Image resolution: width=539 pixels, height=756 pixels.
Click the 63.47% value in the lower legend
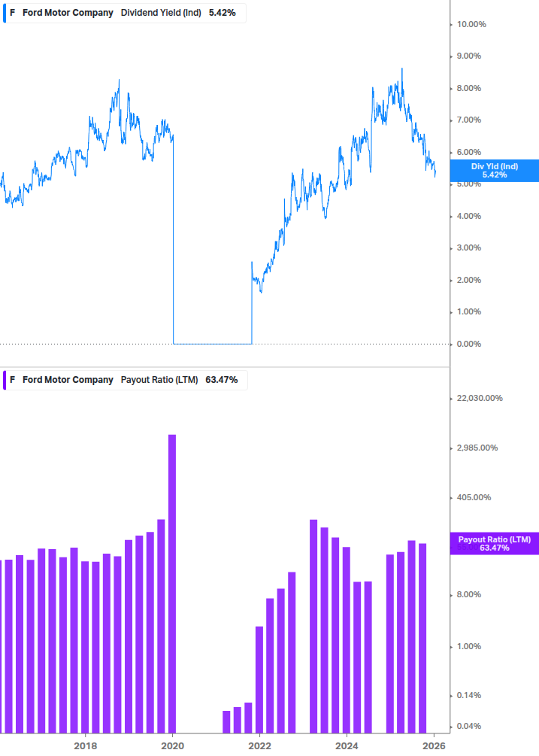click(x=221, y=380)
